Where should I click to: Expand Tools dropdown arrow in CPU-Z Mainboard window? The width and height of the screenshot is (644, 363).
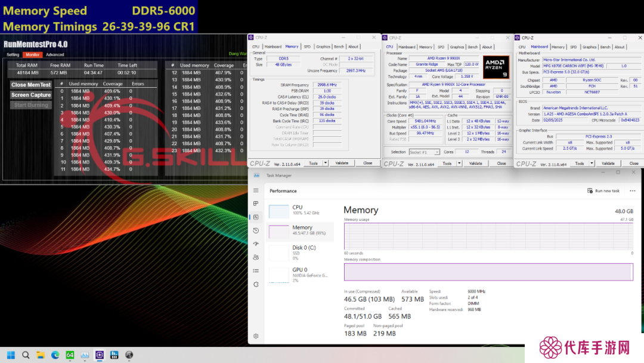592,164
